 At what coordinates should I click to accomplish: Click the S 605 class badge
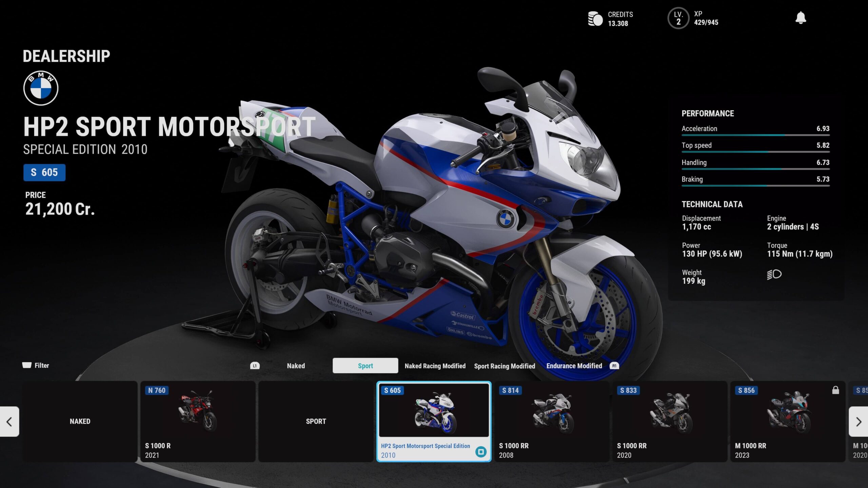pyautogui.click(x=44, y=172)
